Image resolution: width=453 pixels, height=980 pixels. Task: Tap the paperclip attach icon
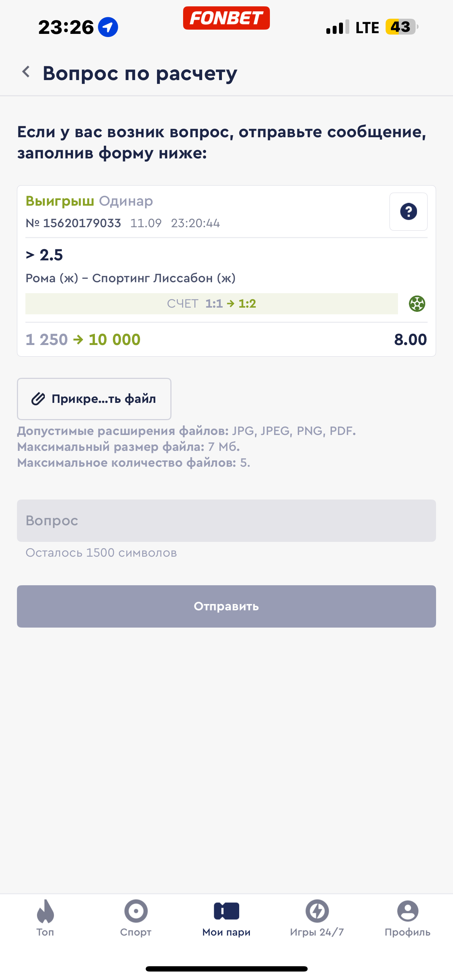point(38,399)
